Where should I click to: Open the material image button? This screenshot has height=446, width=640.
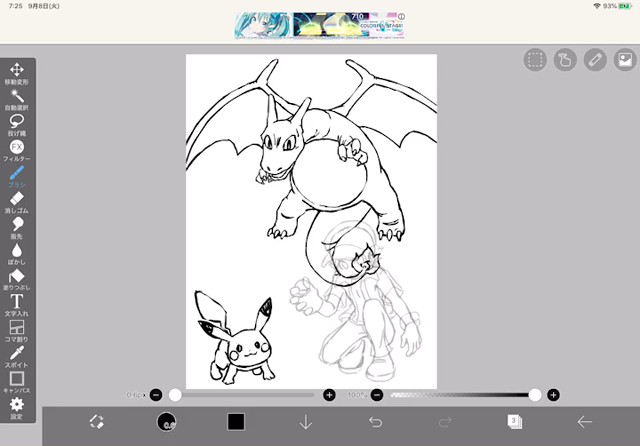click(625, 60)
